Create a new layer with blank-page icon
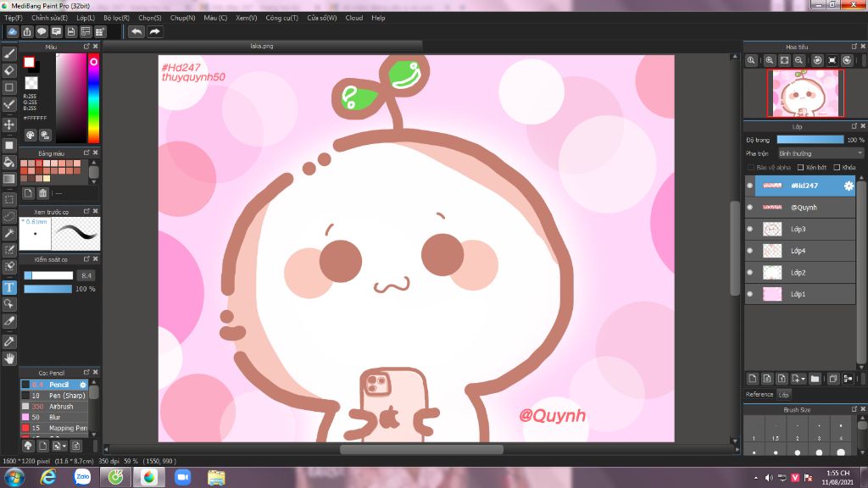Screen dimensions: 868x488 coord(753,379)
